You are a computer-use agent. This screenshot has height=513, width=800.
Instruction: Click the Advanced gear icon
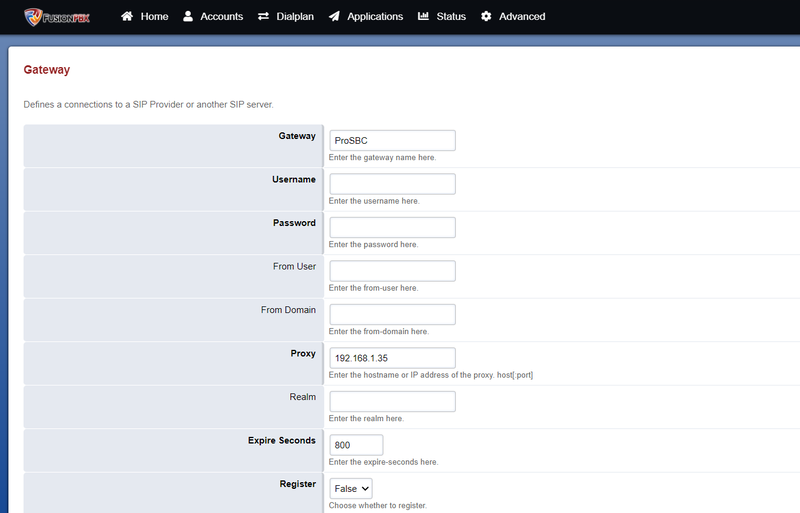coord(486,16)
